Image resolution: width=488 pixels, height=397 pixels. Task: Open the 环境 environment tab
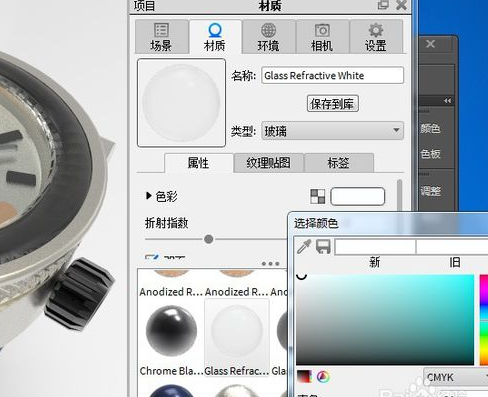(x=269, y=37)
